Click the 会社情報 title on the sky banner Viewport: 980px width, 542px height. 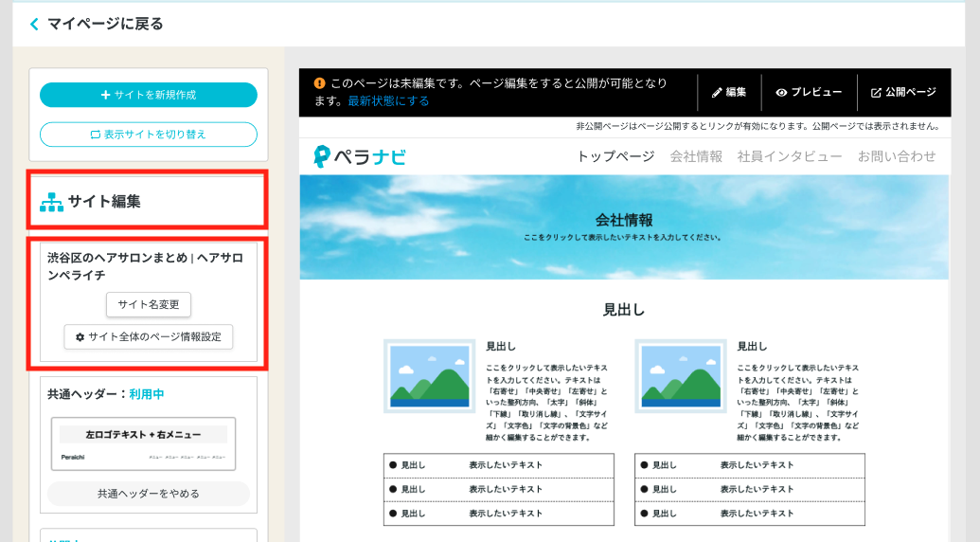click(x=624, y=220)
